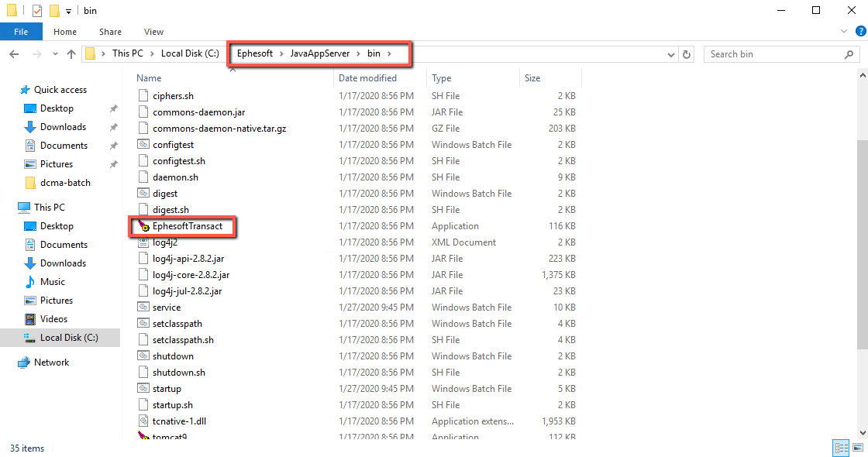
Task: Click JavaAppServer in the breadcrumb path
Action: pos(319,53)
